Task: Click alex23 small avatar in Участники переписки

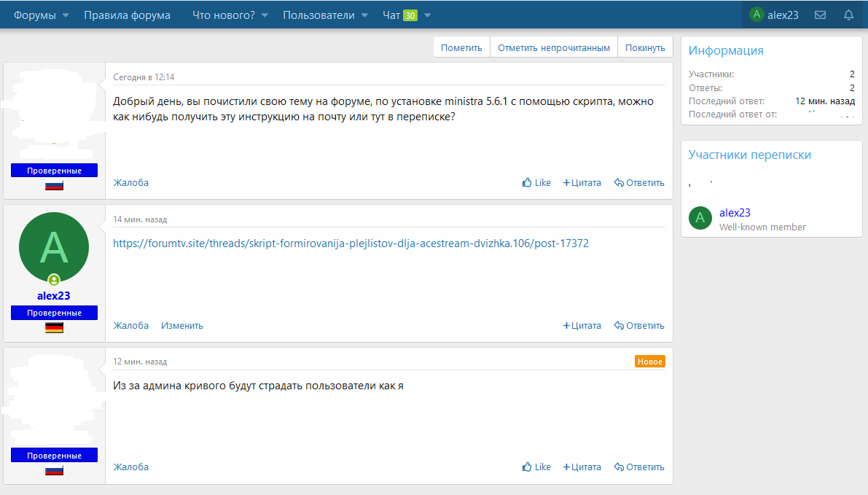Action: pos(700,217)
